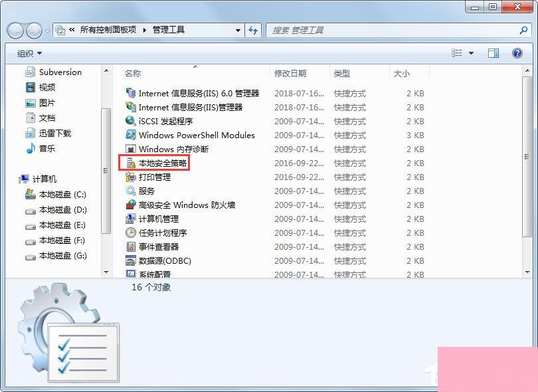This screenshot has width=538, height=392.
Task: Select the 服务 gear icon
Action: coord(130,191)
